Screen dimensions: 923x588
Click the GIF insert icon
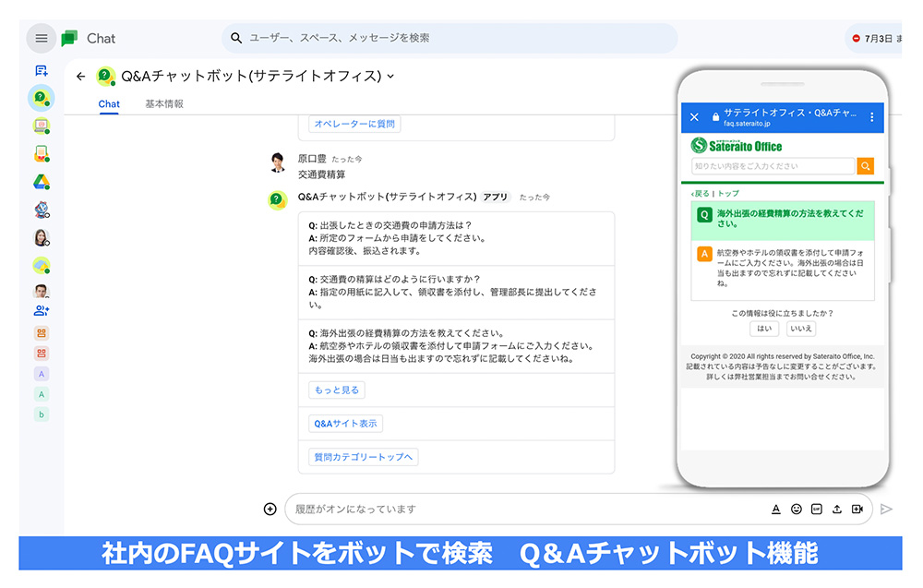point(817,509)
